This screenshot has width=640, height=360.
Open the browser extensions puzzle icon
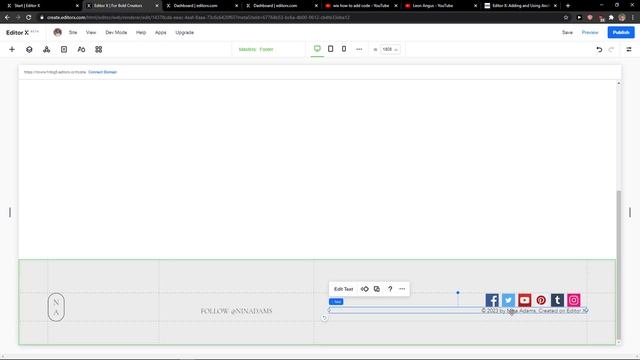pyautogui.click(x=611, y=18)
